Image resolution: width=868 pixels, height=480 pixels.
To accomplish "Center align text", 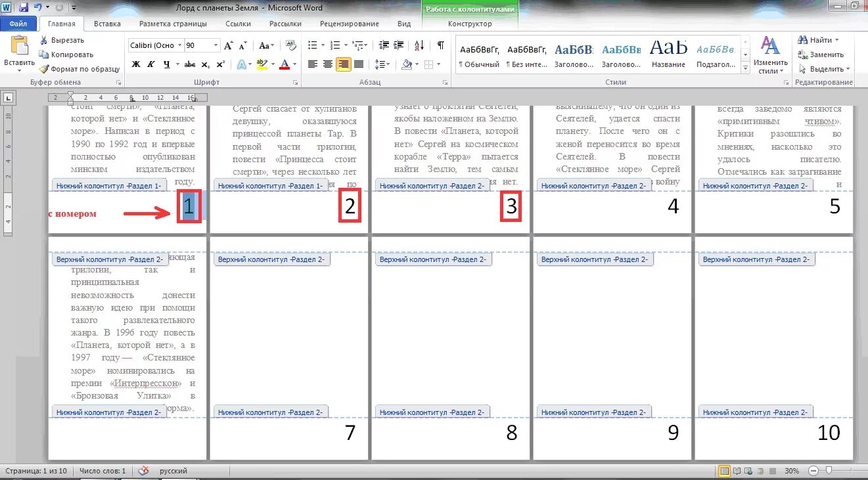I will click(328, 64).
